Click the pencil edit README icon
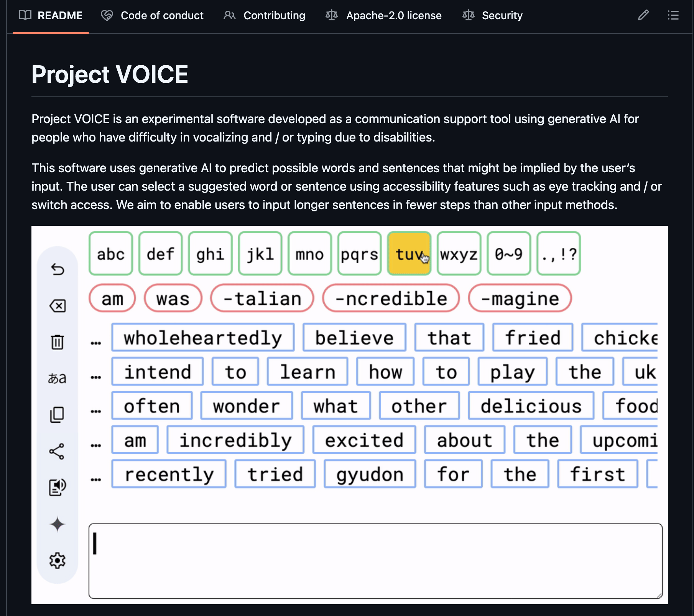This screenshot has width=694, height=616. click(643, 15)
